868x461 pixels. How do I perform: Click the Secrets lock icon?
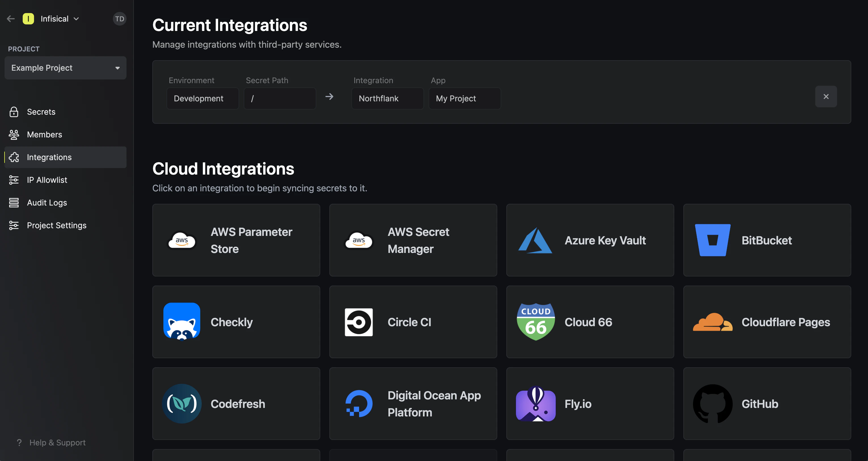pos(14,112)
